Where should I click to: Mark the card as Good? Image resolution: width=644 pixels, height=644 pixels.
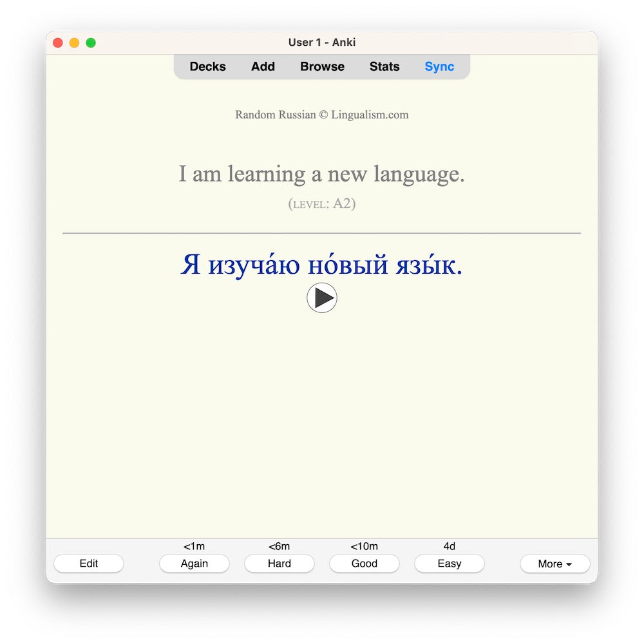(364, 563)
